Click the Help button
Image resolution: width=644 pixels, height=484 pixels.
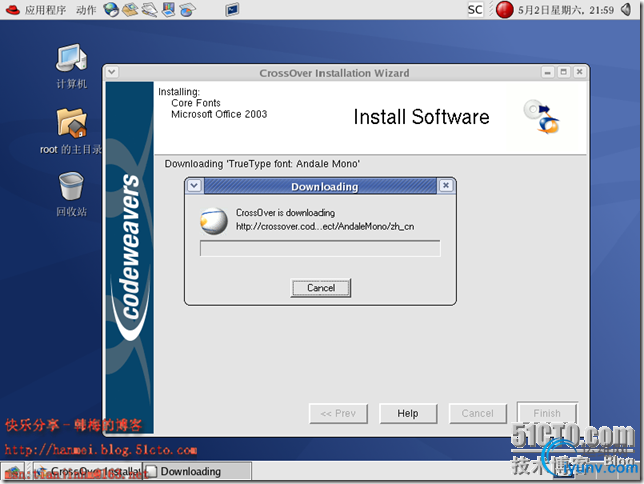pos(408,413)
